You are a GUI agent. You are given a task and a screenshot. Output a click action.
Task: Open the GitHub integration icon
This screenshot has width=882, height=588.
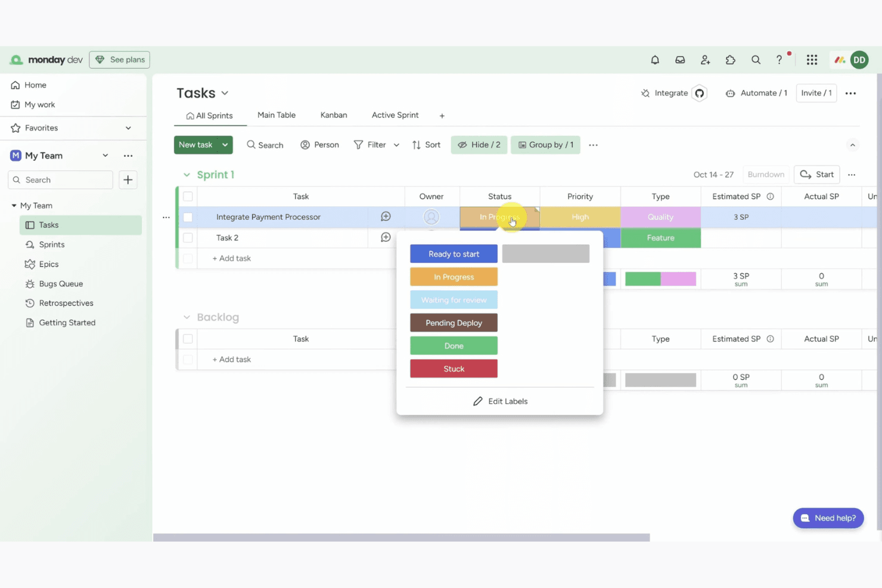pyautogui.click(x=700, y=93)
